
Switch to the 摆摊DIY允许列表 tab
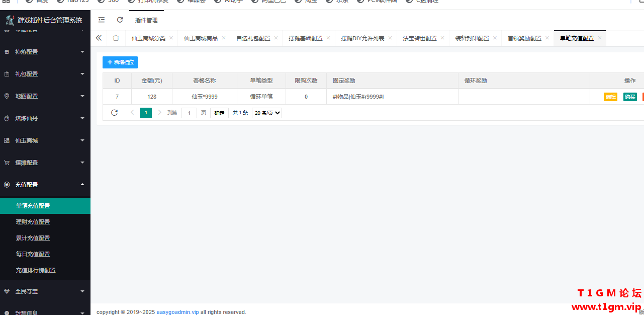363,38
